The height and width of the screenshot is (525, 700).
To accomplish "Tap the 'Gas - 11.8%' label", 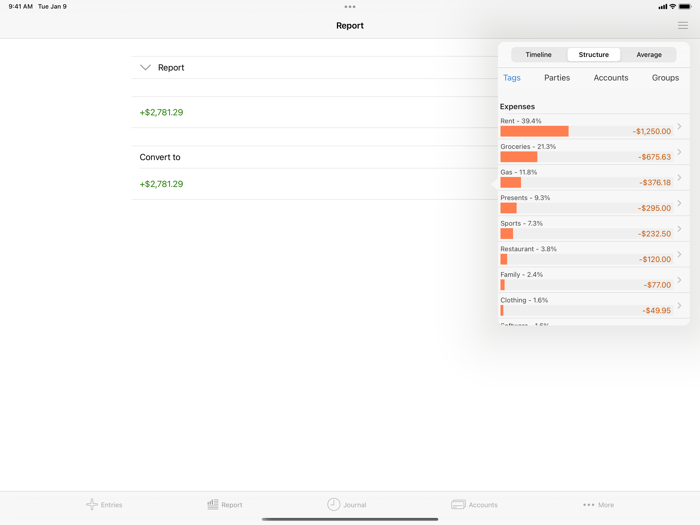I will pyautogui.click(x=518, y=172).
